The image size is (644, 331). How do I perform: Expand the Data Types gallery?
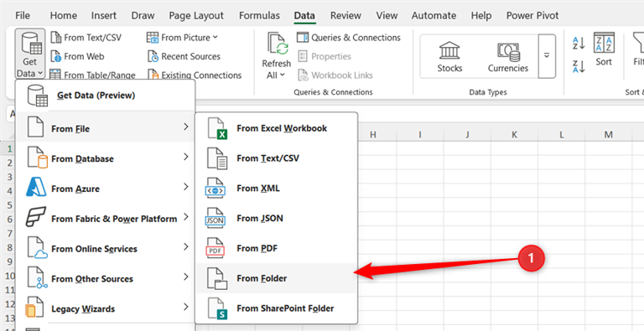point(547,56)
